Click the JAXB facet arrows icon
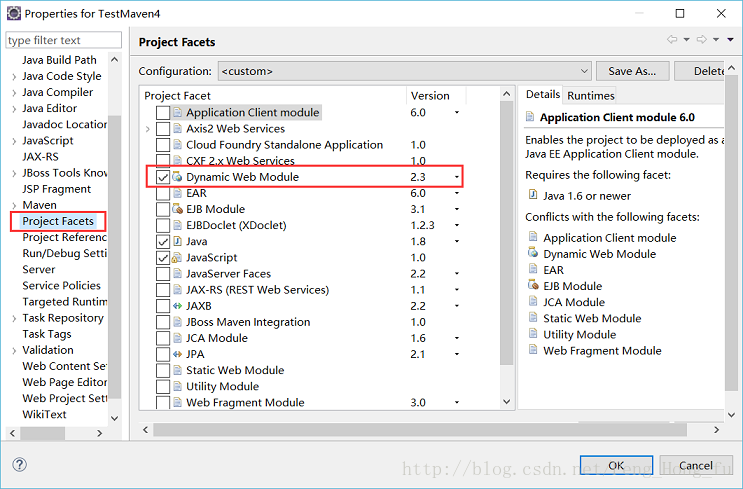This screenshot has height=489, width=743. pyautogui.click(x=177, y=306)
